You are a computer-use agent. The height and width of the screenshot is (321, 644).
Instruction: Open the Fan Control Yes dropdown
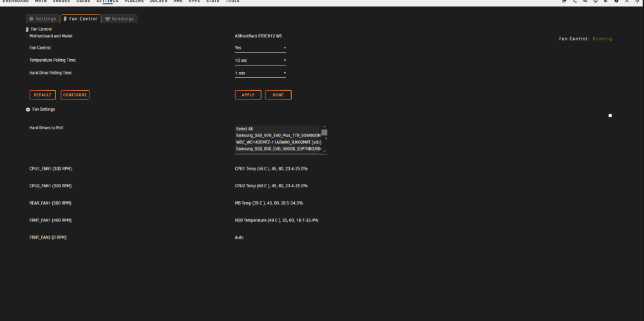260,48
